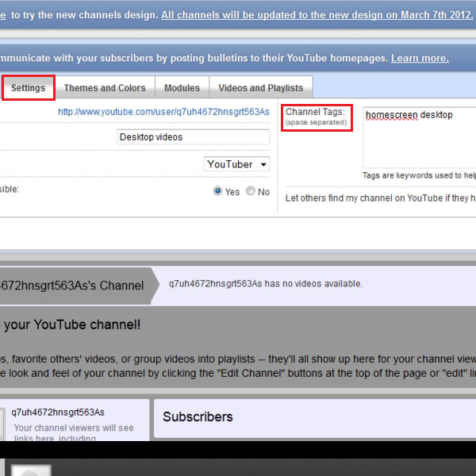Select the Yes radio button
Image resolution: width=476 pixels, height=476 pixels.
217,191
